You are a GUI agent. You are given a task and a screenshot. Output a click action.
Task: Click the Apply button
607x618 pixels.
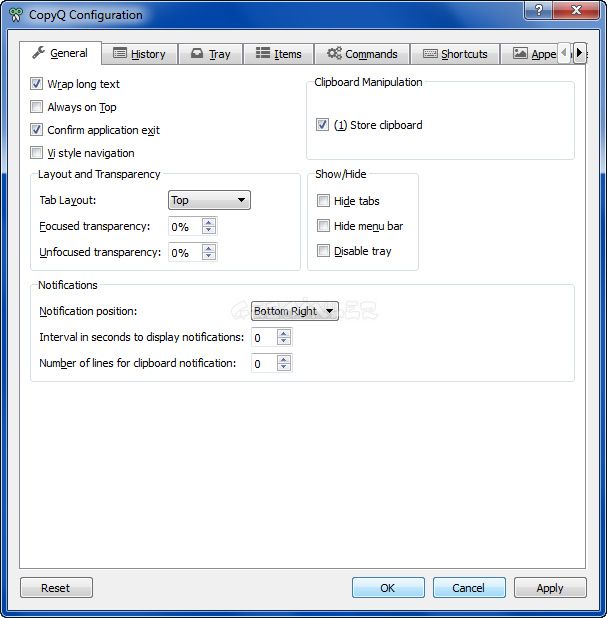point(550,588)
